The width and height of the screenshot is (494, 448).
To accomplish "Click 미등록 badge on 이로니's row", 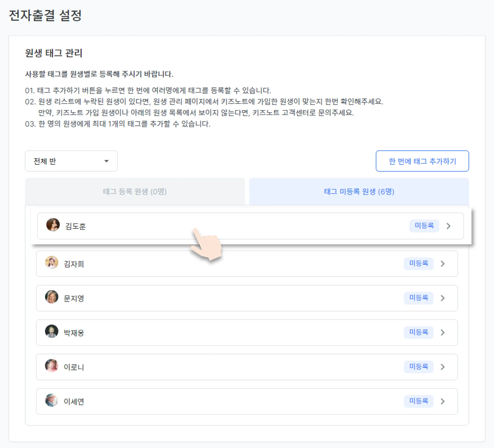I will [419, 367].
